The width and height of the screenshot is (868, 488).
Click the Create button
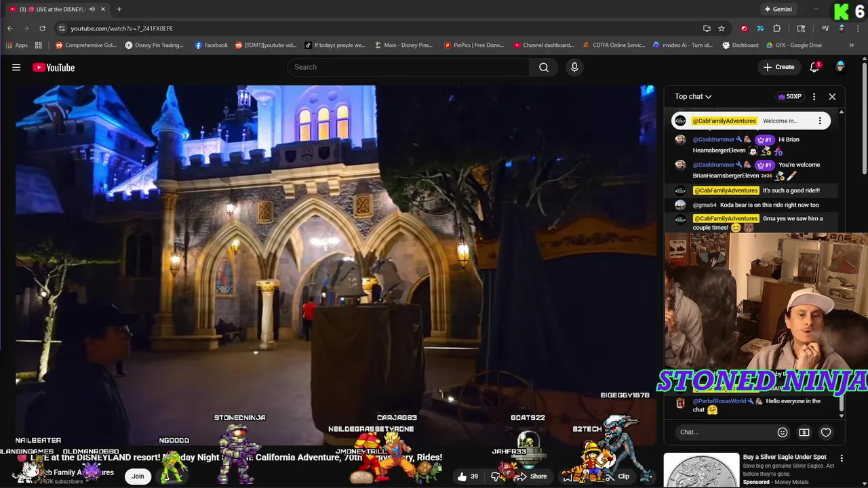click(779, 67)
